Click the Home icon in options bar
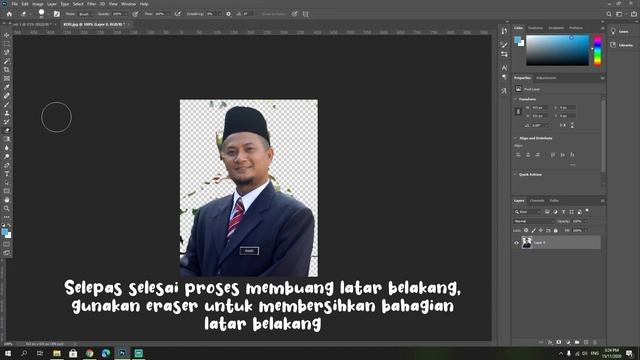Image resolution: width=640 pixels, height=360 pixels. tap(9, 14)
